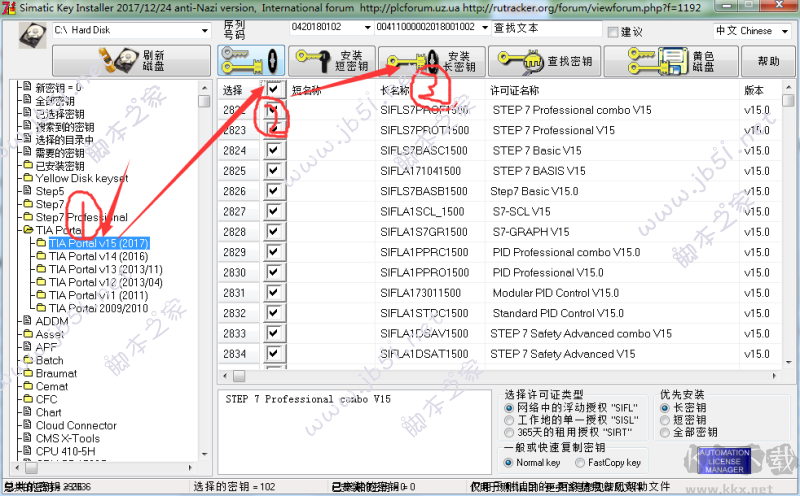
Task: Select STEP 7 Safety Advanced V15 row
Action: pos(499,354)
